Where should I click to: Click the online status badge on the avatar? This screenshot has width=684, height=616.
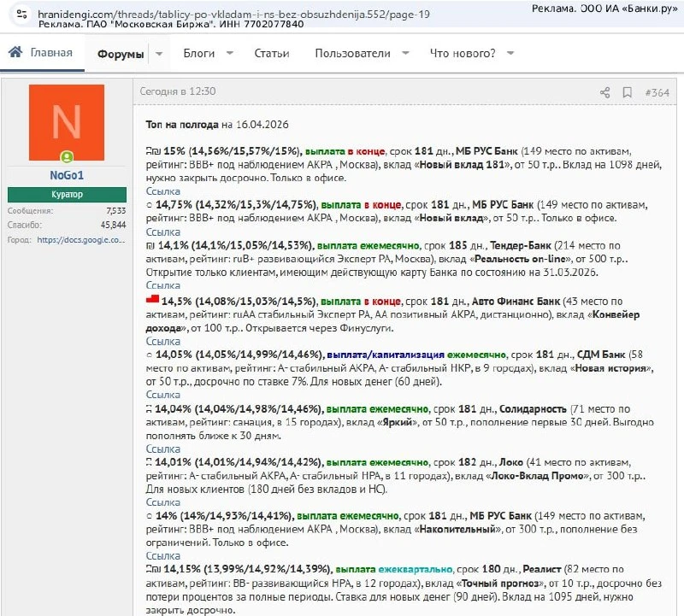[67, 156]
